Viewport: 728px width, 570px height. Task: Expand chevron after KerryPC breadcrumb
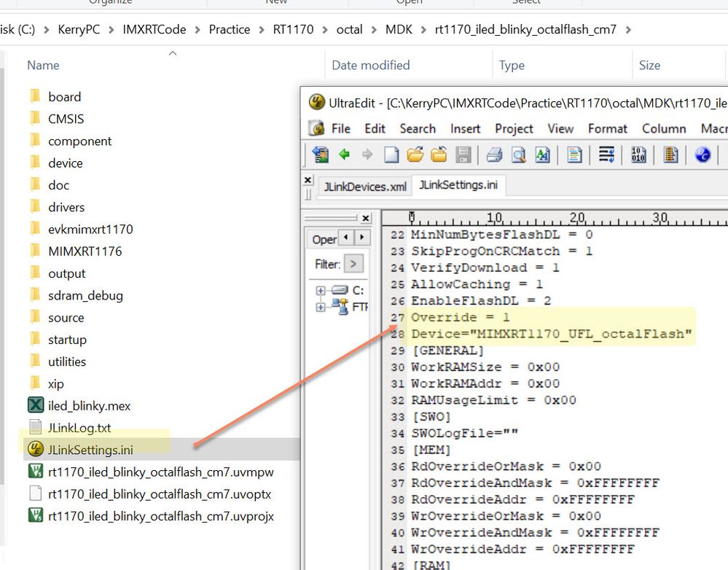(111, 30)
